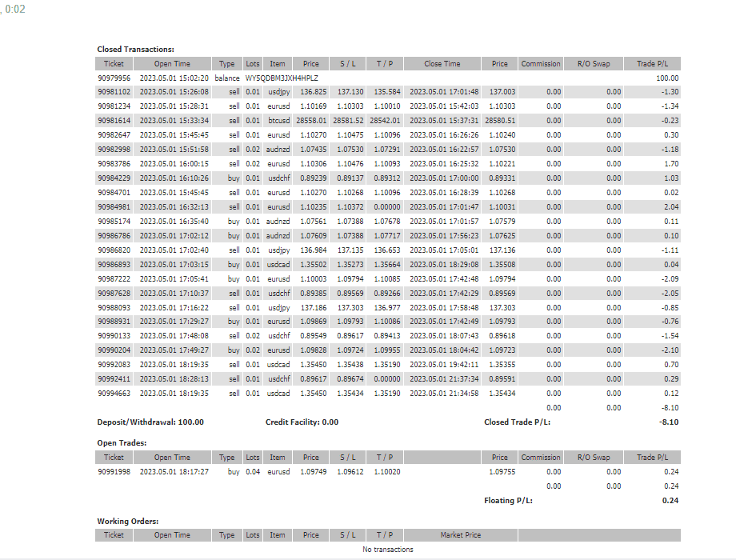Select ticket 90981102 cell
Screen dimensions: 736x560
coord(114,92)
